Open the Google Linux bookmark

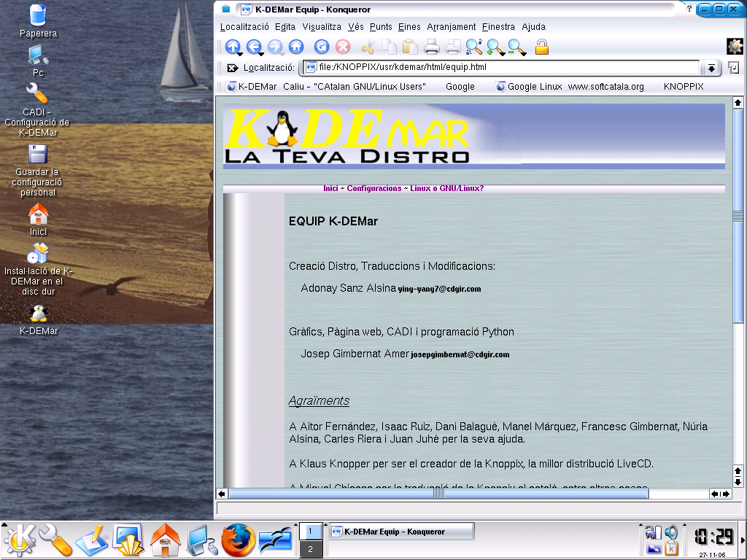pyautogui.click(x=529, y=87)
